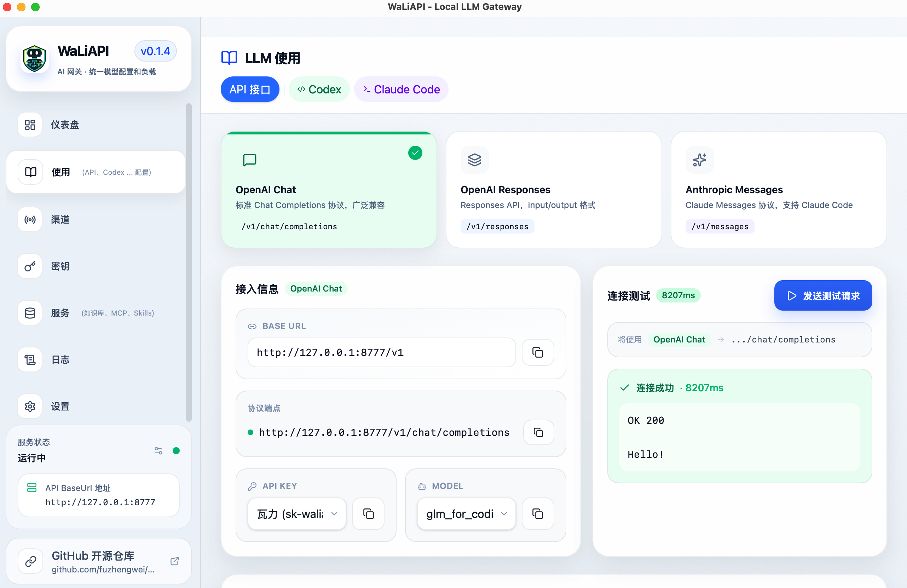
Task: Open GitHub repo external link icon
Action: point(174,561)
